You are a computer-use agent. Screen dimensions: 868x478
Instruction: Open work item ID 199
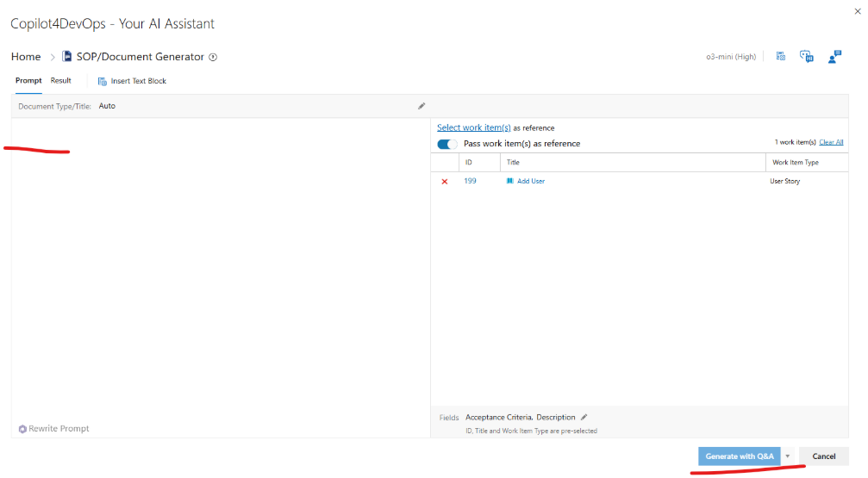click(470, 181)
